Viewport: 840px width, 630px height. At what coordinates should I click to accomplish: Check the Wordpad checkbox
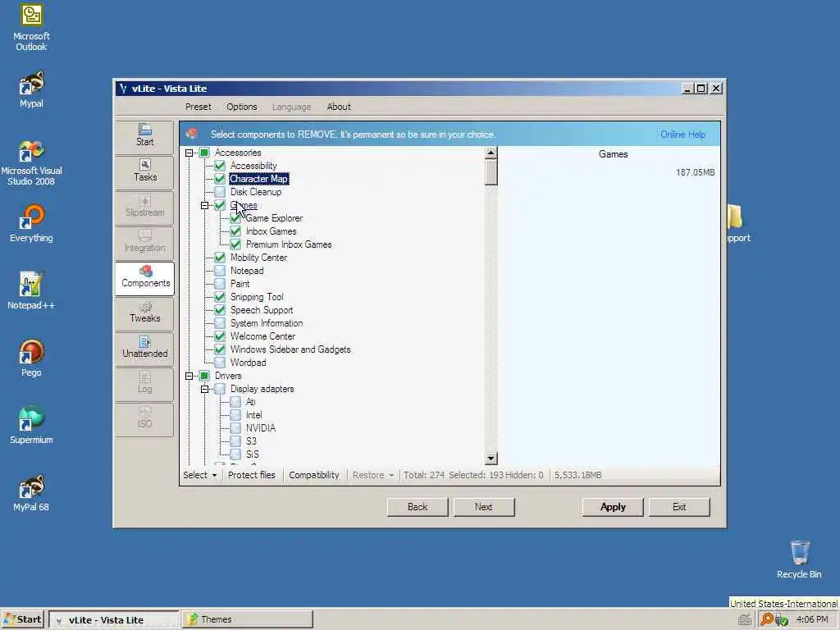click(220, 363)
